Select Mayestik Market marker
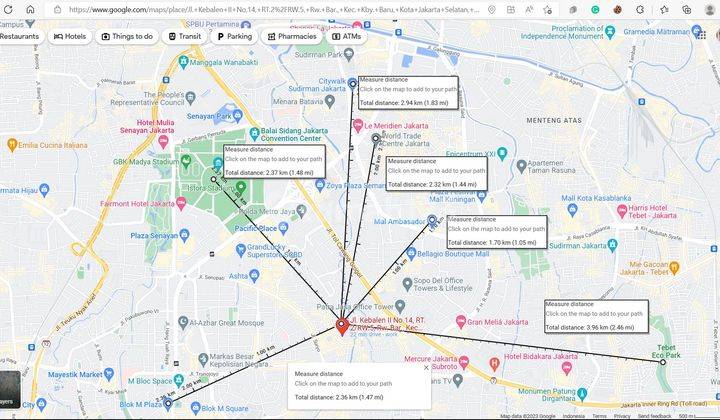The width and height of the screenshot is (720, 420). click(x=109, y=374)
